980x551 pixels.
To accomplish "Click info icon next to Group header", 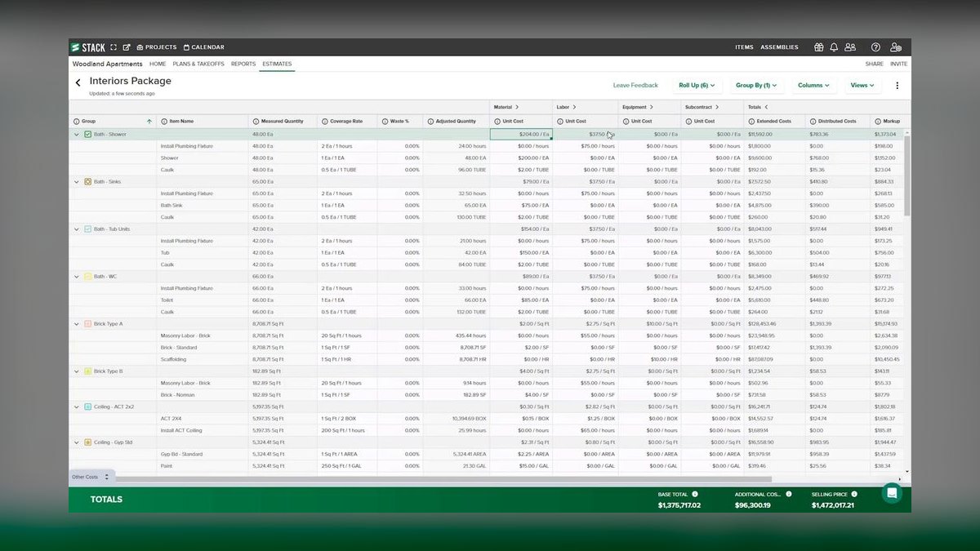I will 77,121.
